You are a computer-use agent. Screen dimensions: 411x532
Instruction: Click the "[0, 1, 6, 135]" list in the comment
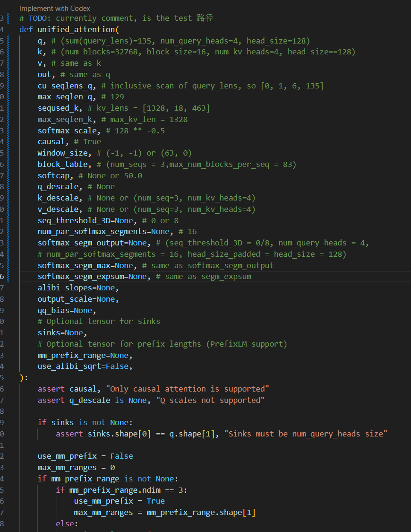pyautogui.click(x=292, y=86)
